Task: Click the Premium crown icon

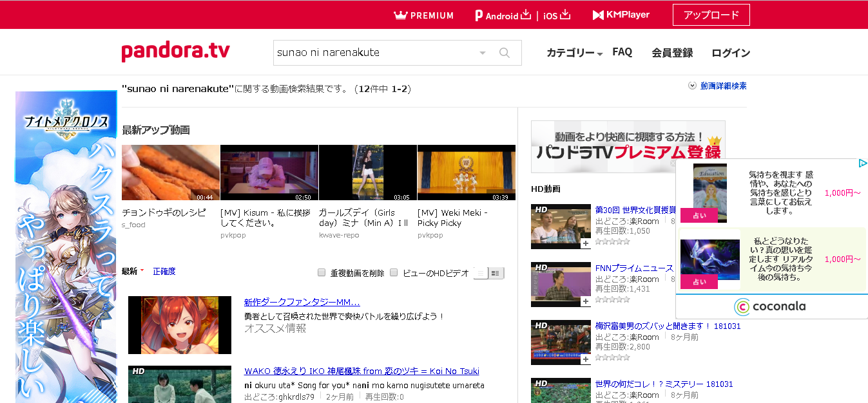Action: (x=400, y=15)
